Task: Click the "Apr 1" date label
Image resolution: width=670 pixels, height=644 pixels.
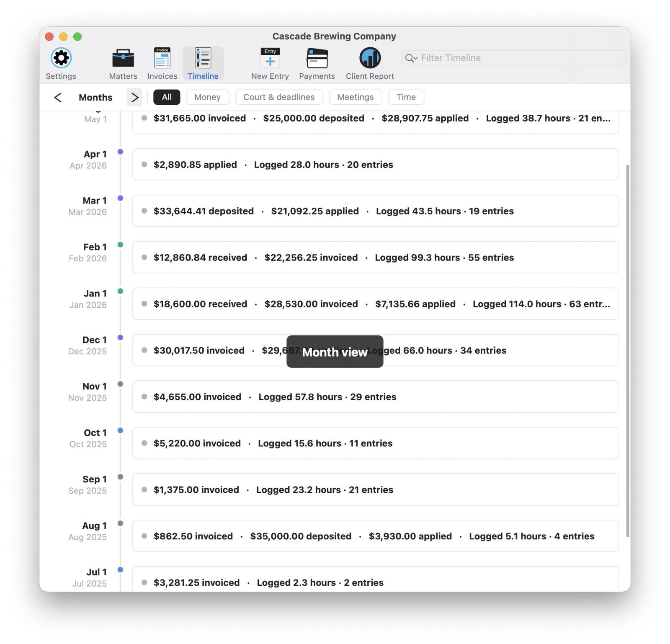Action: pos(95,155)
